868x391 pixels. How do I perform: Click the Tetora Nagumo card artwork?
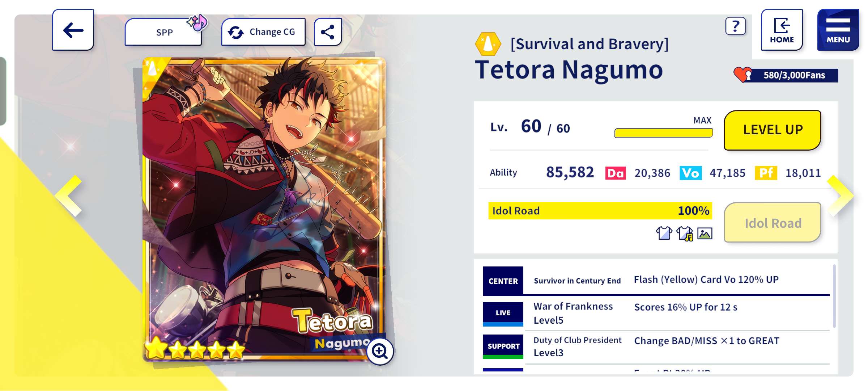pos(264,203)
